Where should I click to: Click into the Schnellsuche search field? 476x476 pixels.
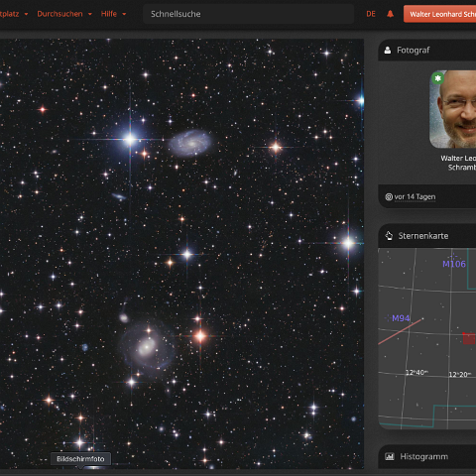[249, 14]
